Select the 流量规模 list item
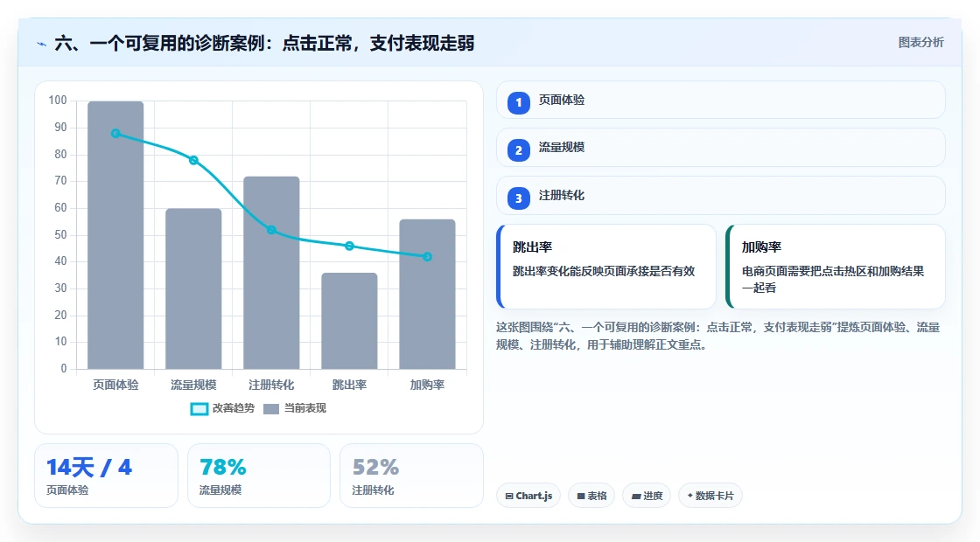980x542 pixels. 721,148
